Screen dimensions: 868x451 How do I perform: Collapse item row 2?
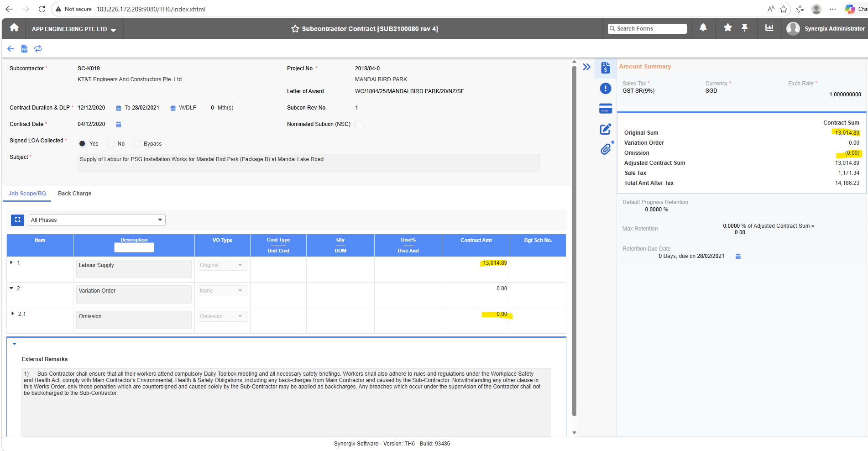pos(12,288)
